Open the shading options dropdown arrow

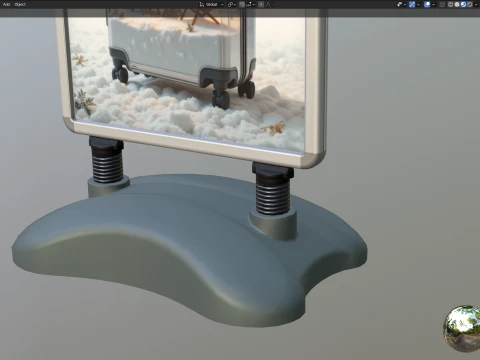pyautogui.click(x=476, y=4)
